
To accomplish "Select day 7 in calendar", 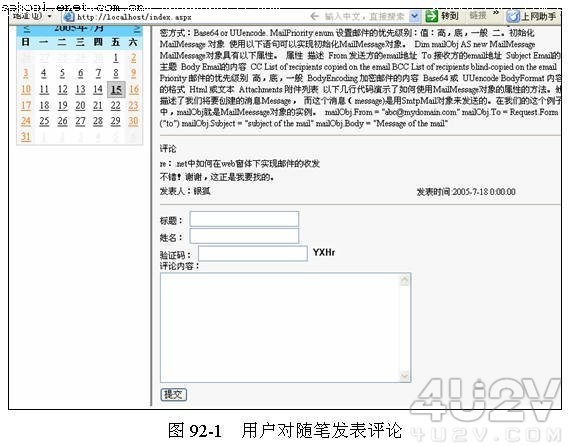I will [98, 73].
